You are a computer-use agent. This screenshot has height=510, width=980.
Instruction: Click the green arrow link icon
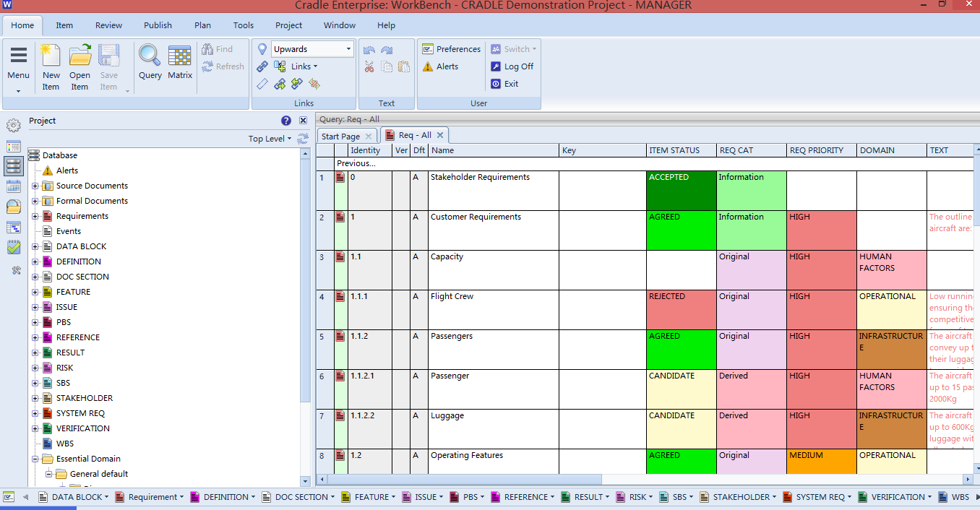point(280,84)
